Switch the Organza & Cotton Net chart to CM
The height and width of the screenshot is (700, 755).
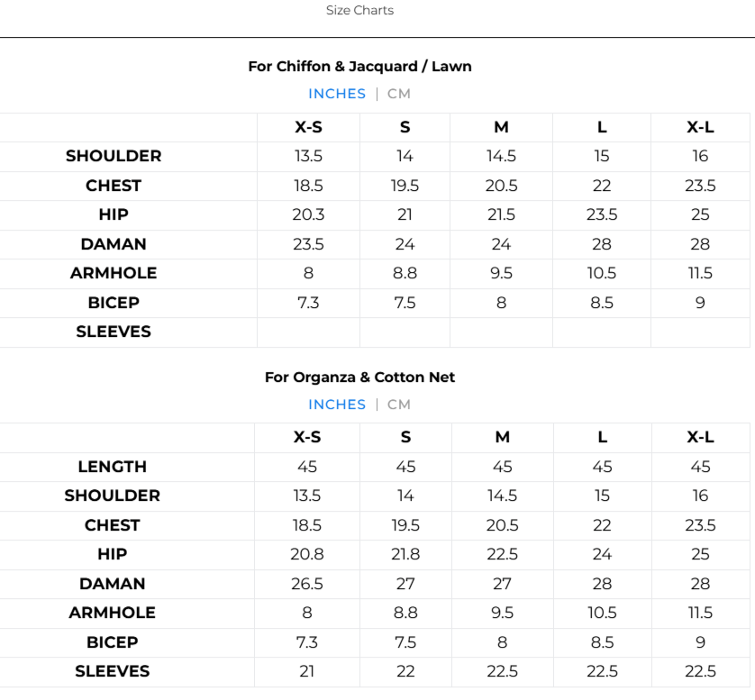(x=399, y=405)
